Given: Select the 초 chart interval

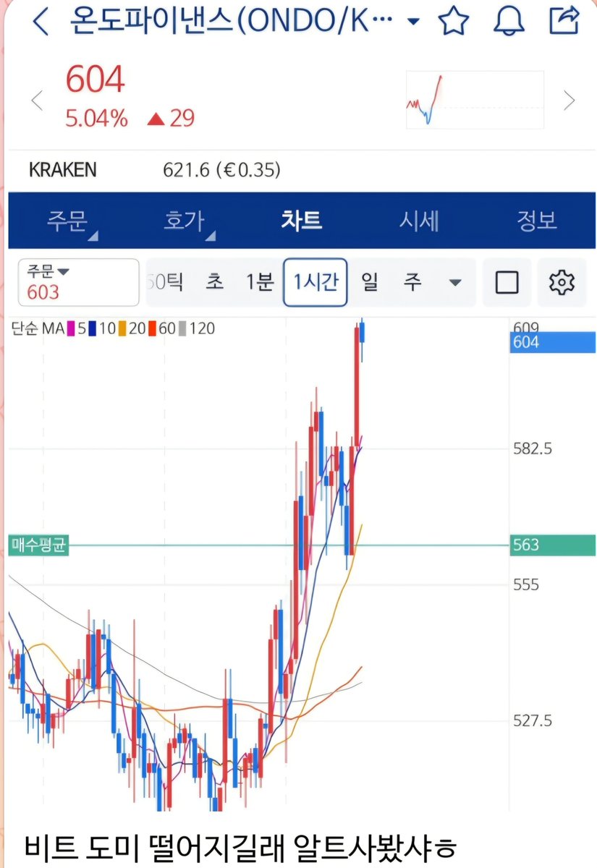Looking at the screenshot, I should (215, 282).
